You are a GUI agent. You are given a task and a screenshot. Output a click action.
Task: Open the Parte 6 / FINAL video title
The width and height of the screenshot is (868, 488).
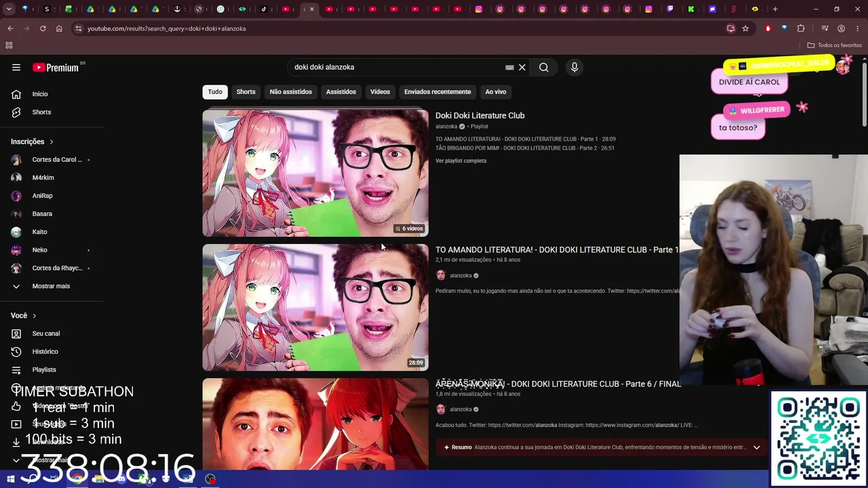(x=558, y=384)
